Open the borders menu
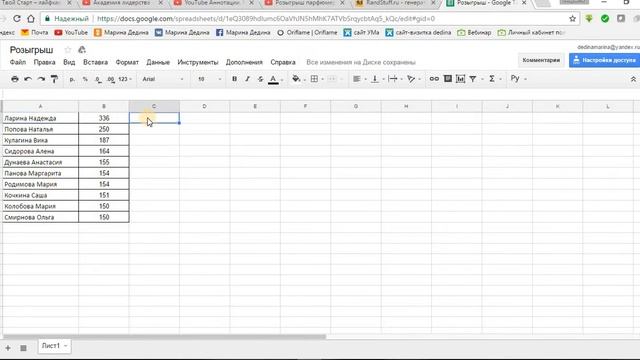This screenshot has height=360, width=640. pyautogui.click(x=314, y=79)
